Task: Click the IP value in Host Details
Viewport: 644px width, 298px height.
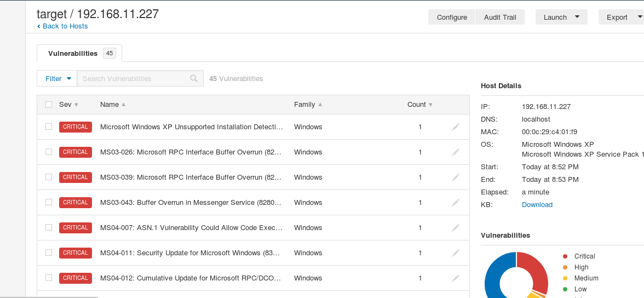Action: pyautogui.click(x=547, y=106)
